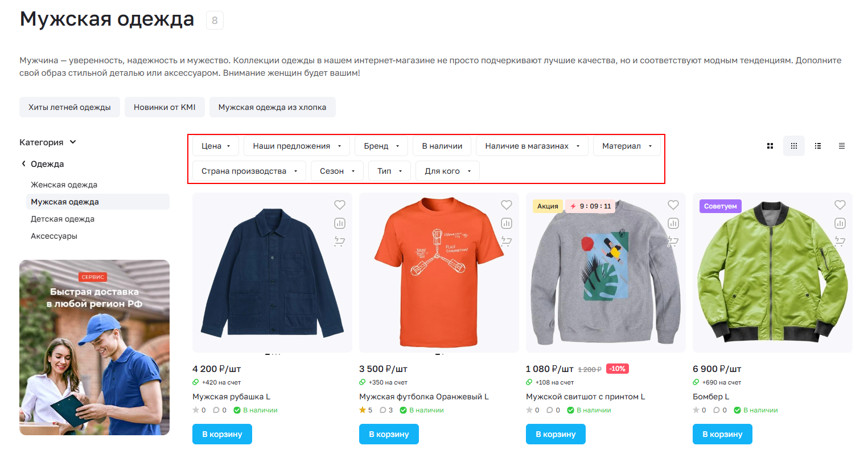This screenshot has height=466, width=868.
Task: Select the dense grid view icon
Action: coord(794,146)
